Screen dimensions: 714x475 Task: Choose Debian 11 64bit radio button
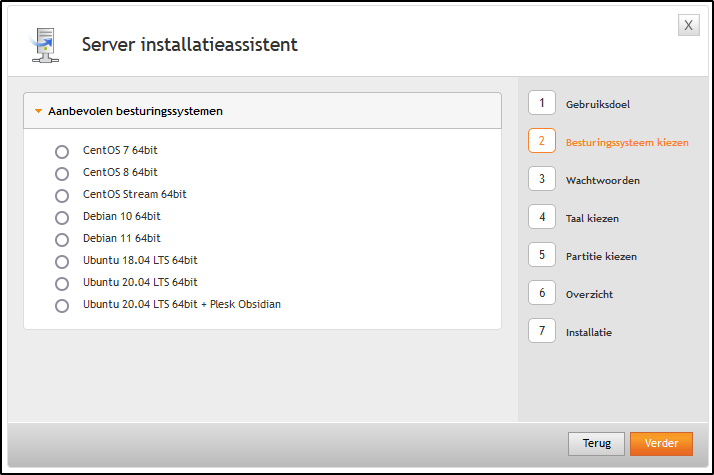[x=62, y=240]
